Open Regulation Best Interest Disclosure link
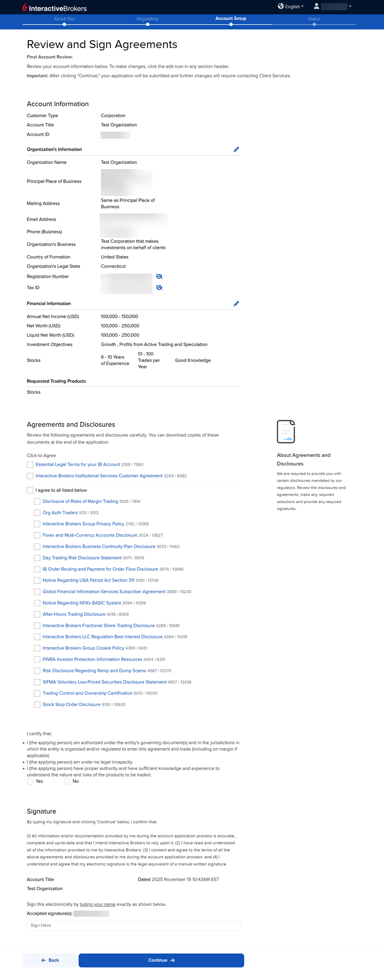 pyautogui.click(x=103, y=637)
